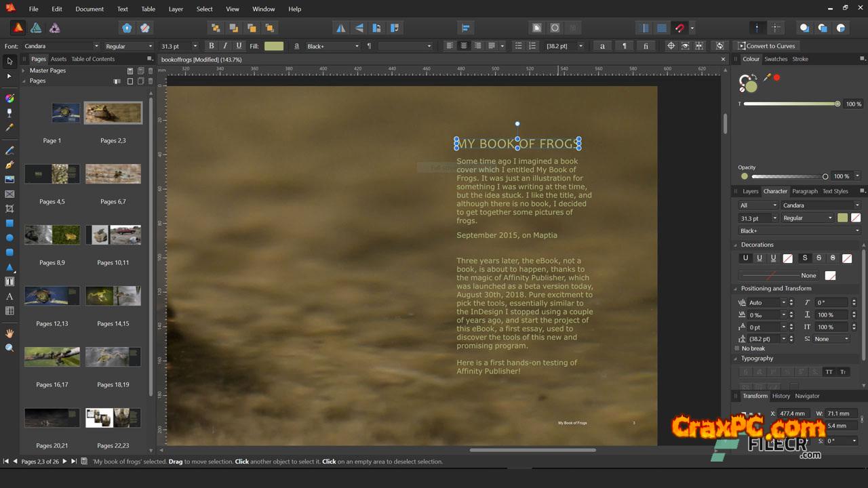Toggle Bold formatting in context toolbar
The height and width of the screenshot is (488, 868).
click(x=211, y=46)
